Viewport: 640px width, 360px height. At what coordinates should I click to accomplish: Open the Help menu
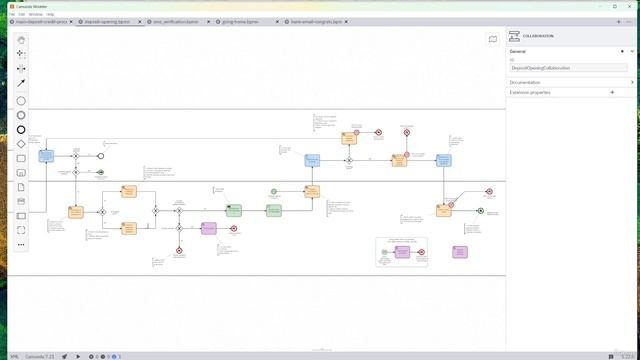[x=50, y=14]
